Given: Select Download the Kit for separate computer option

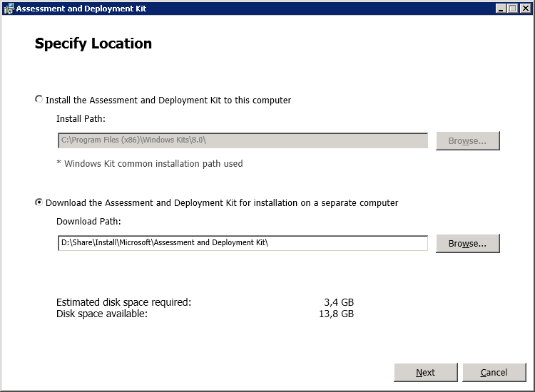Looking at the screenshot, I should [39, 202].
